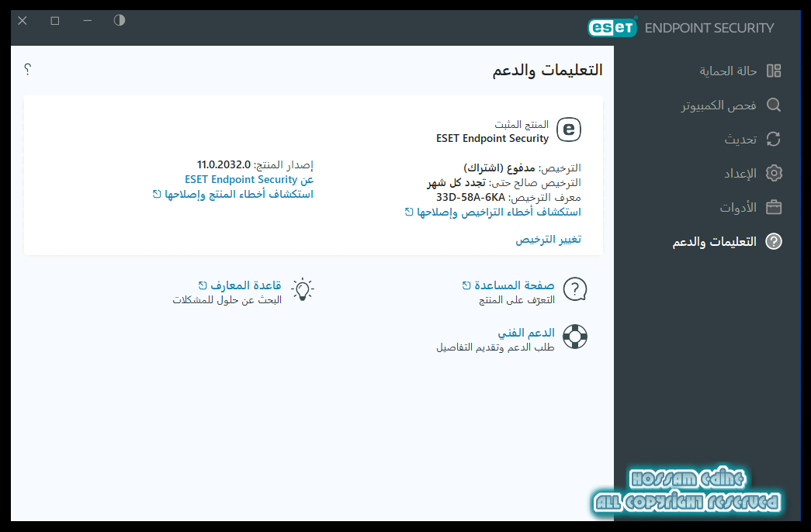Image resolution: width=811 pixels, height=532 pixels.
Task: Click the question mark help icon beside page title
Action: [x=28, y=69]
